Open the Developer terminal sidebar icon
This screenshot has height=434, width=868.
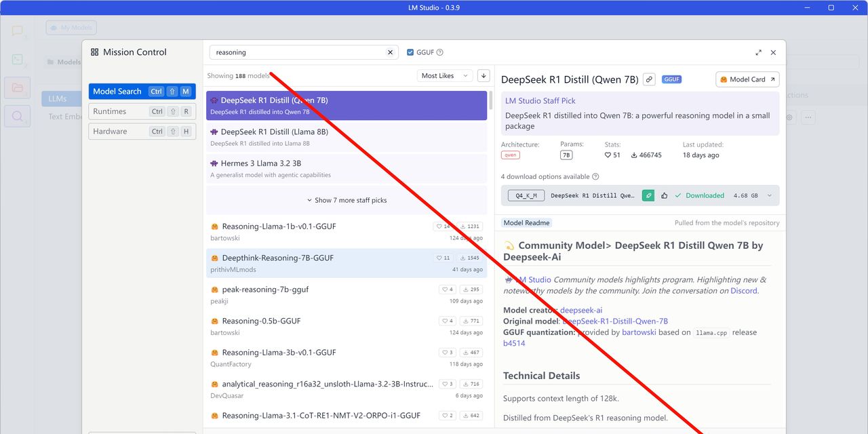click(18, 60)
